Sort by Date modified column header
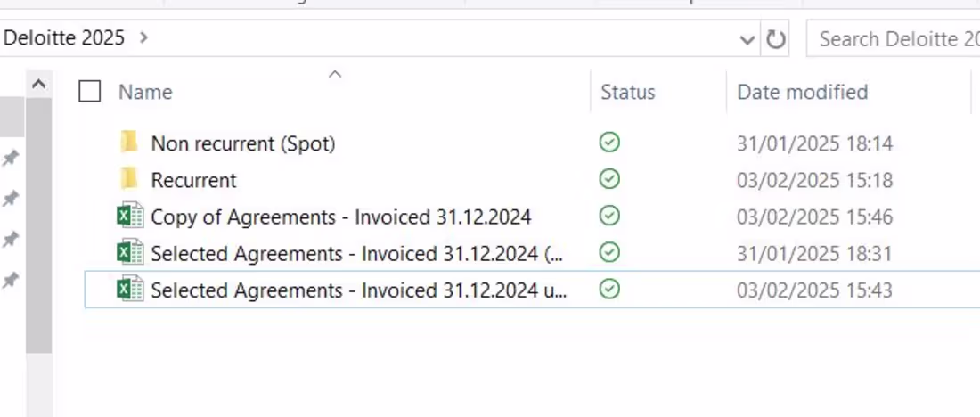 (802, 92)
